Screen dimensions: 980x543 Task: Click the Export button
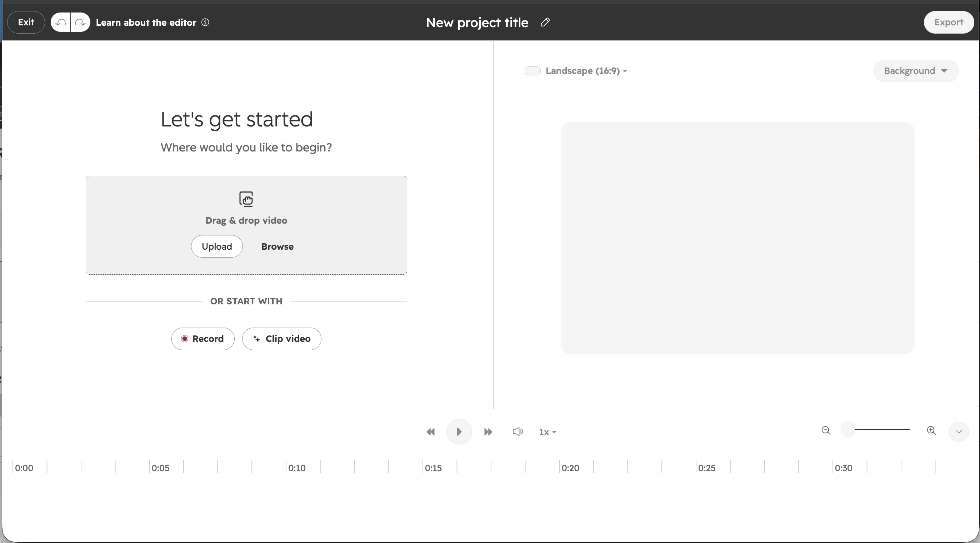click(949, 23)
